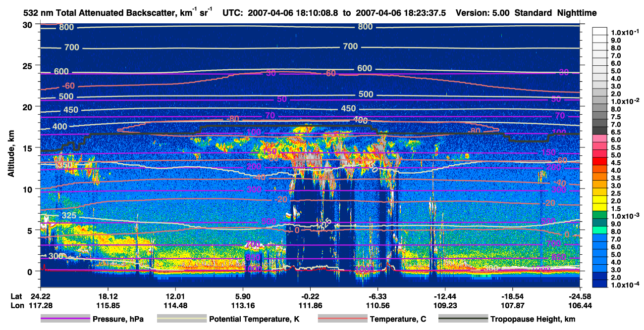Click the 325 potential temperature contour label at left
The image size is (644, 330).
[70, 216]
